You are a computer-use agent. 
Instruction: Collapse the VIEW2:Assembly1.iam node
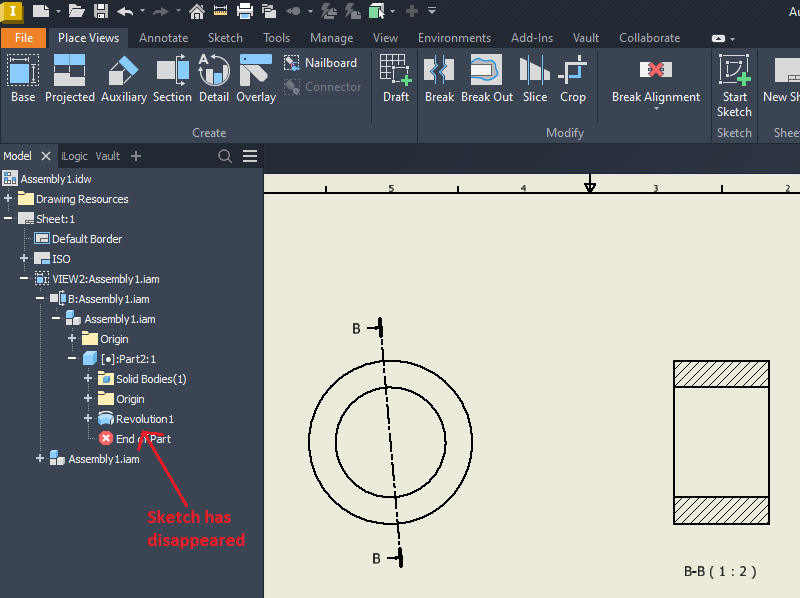coord(24,278)
